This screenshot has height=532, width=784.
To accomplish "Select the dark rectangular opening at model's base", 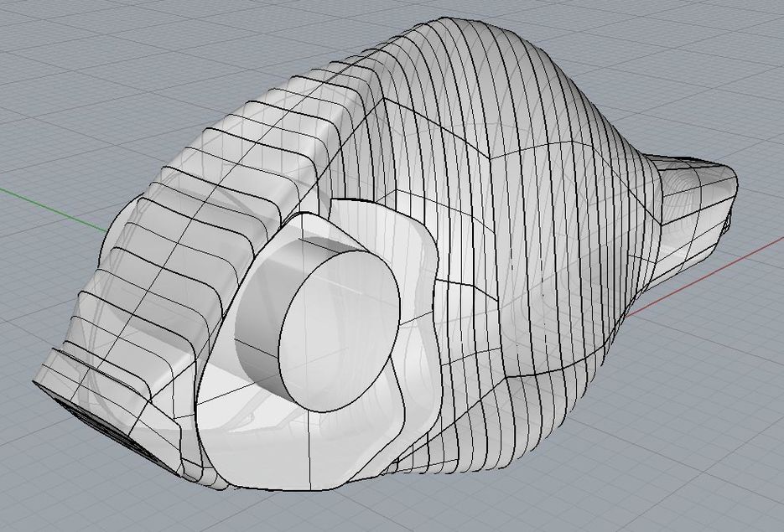I will (107, 429).
